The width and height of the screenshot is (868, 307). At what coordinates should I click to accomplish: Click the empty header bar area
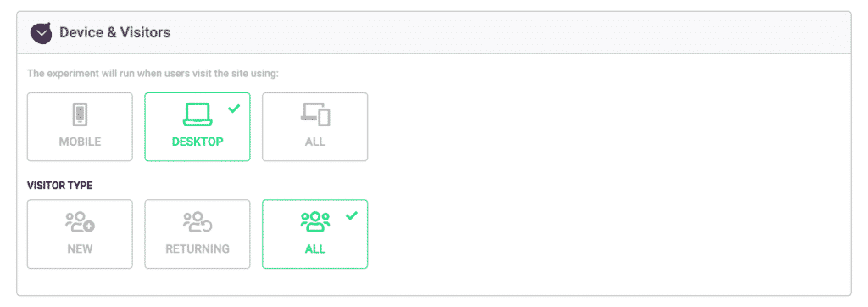click(x=509, y=33)
